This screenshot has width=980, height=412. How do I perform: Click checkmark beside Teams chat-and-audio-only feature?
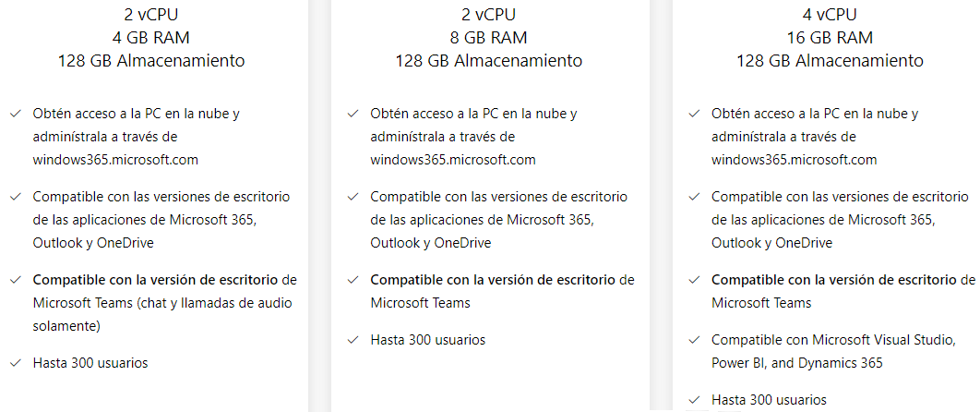[x=15, y=280]
